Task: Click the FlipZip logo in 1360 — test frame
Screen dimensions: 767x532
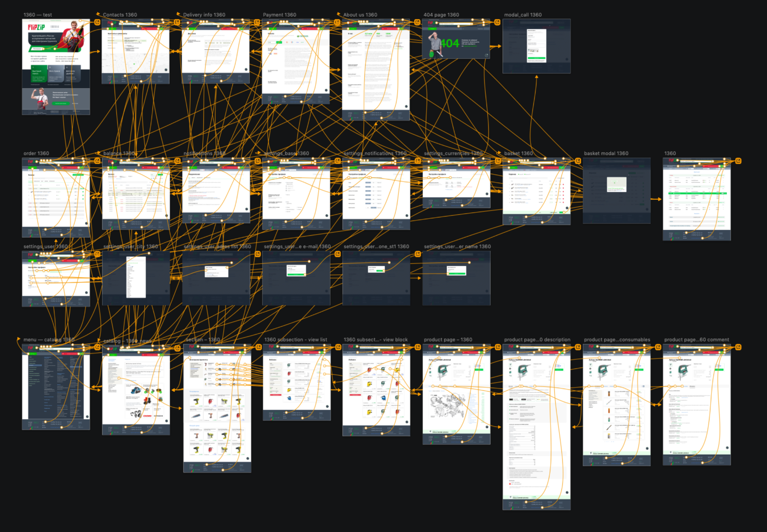Action: pyautogui.click(x=37, y=27)
